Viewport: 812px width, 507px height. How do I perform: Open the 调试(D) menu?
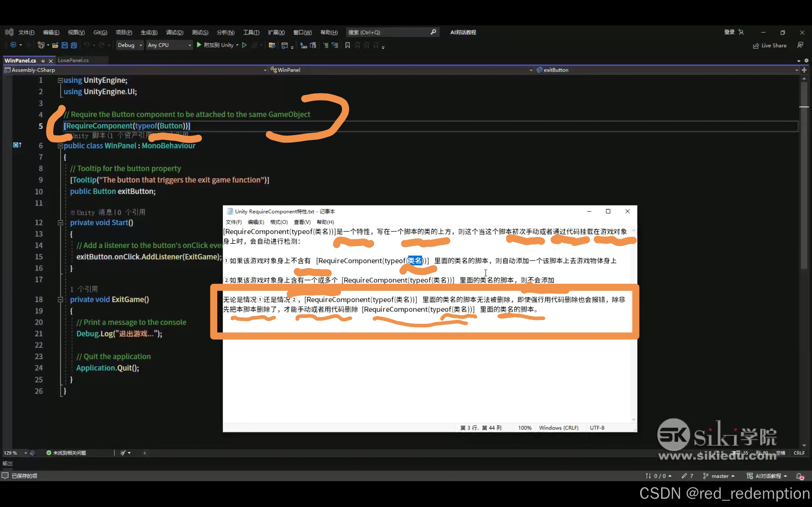coord(174,32)
